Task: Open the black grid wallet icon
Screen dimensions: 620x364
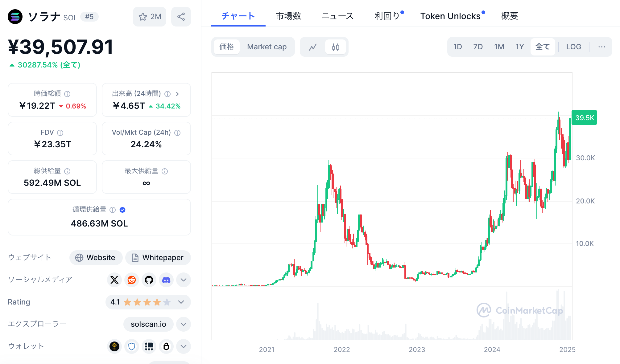Action: tap(149, 346)
